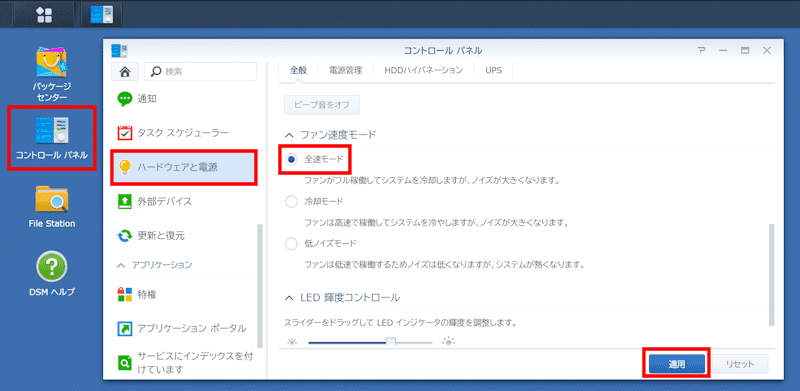The width and height of the screenshot is (800, 391).
Task: Click the アプリケーション ポータル arrow icon
Action: click(x=125, y=328)
